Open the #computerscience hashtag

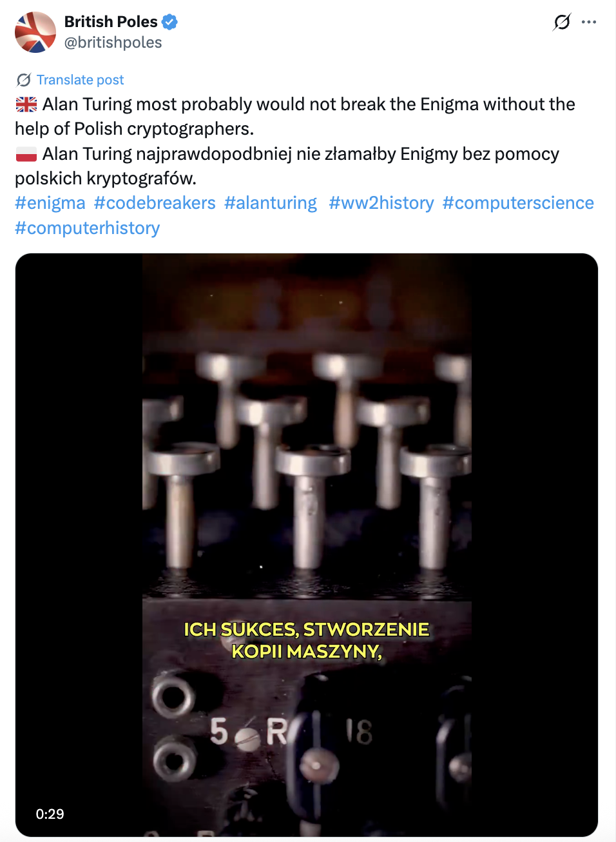point(517,202)
